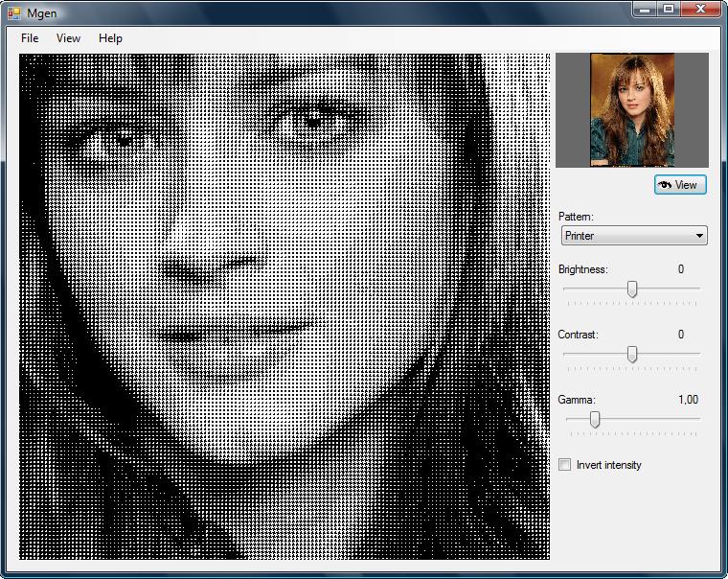This screenshot has height=579, width=728.
Task: Click the Gamma value 1,00
Action: pos(688,400)
